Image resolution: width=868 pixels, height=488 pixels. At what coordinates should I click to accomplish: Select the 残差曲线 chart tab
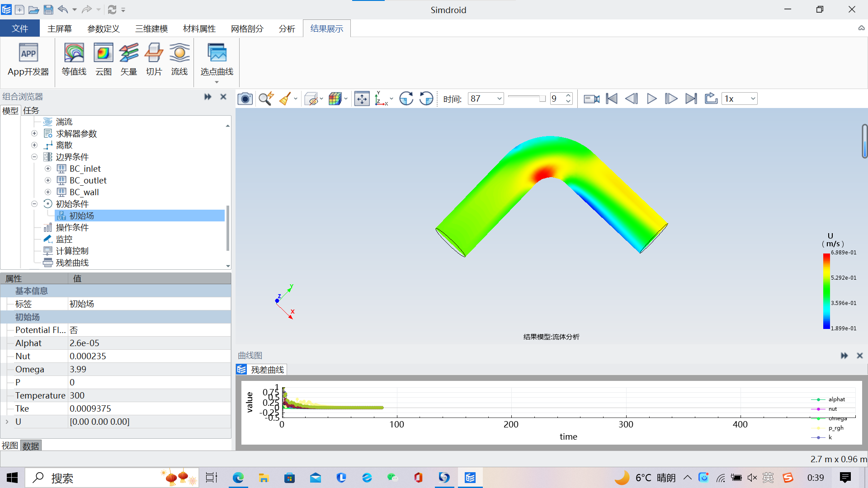click(262, 370)
